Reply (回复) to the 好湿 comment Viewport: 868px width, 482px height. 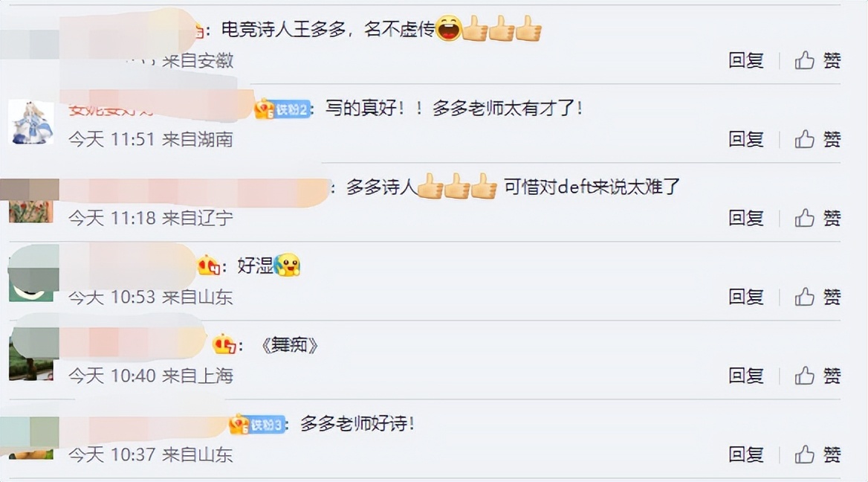pos(746,297)
